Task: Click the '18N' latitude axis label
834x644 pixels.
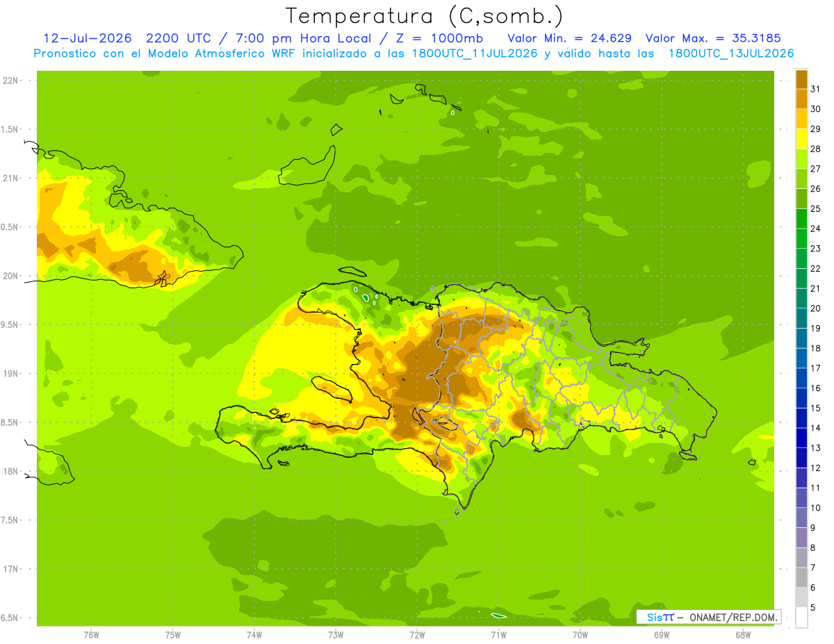Action: pos(10,471)
